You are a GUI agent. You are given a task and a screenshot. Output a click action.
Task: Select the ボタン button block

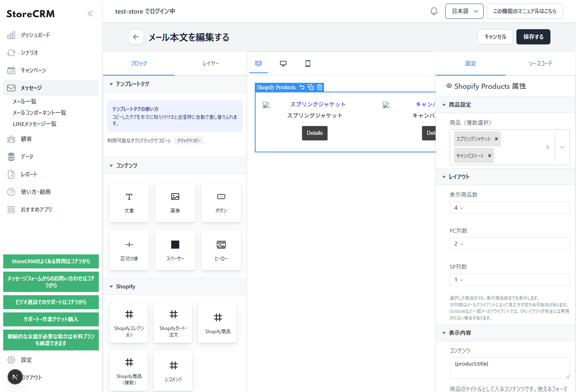coord(221,202)
